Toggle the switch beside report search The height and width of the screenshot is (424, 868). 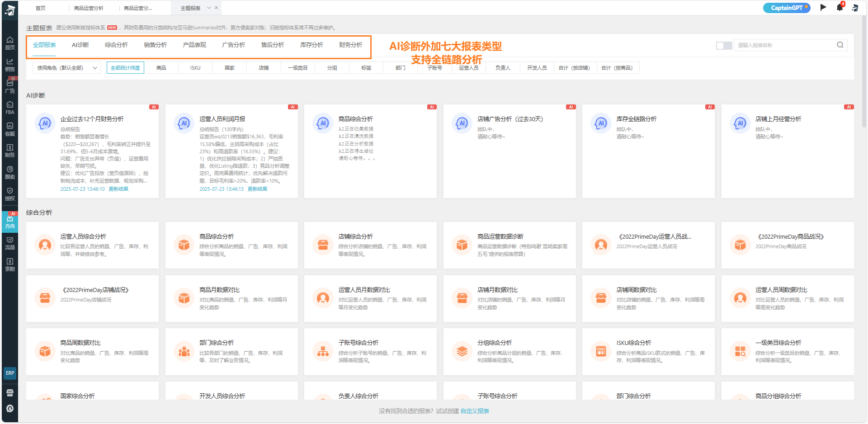[724, 45]
